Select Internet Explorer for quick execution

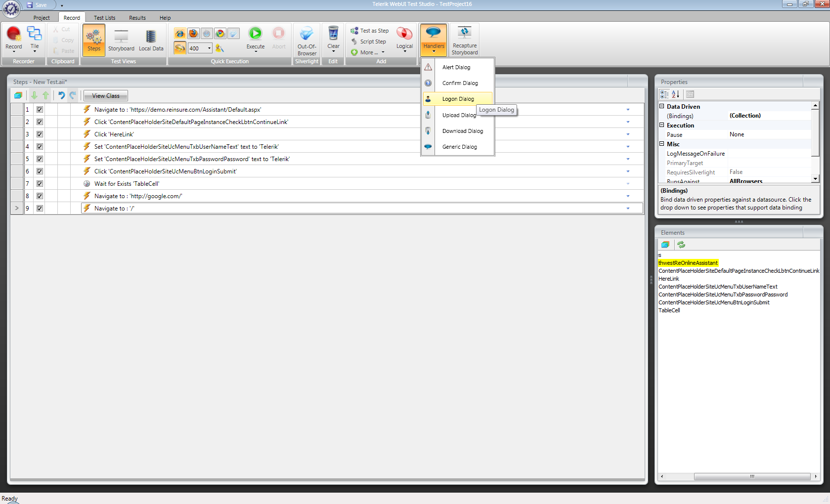point(180,33)
